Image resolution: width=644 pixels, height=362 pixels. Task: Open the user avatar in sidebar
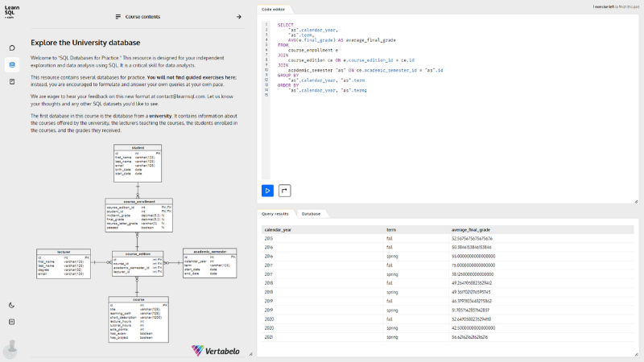pyautogui.click(x=10, y=349)
